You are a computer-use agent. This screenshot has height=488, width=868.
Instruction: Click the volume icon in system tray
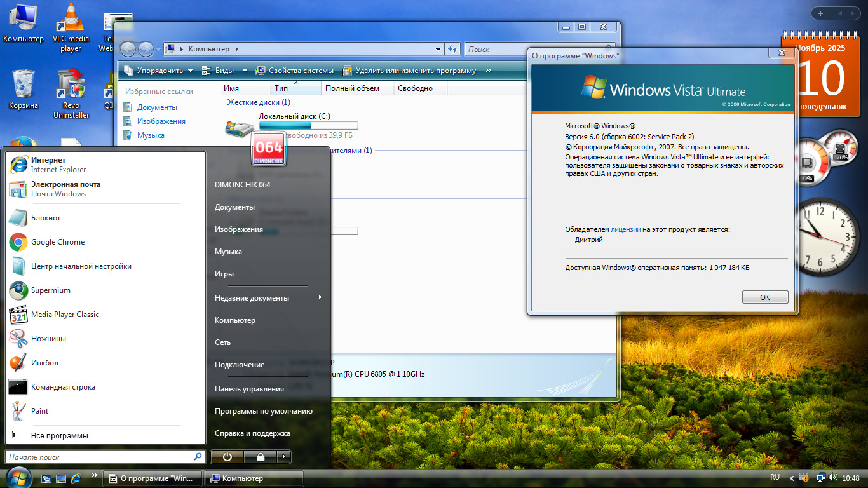click(x=832, y=478)
